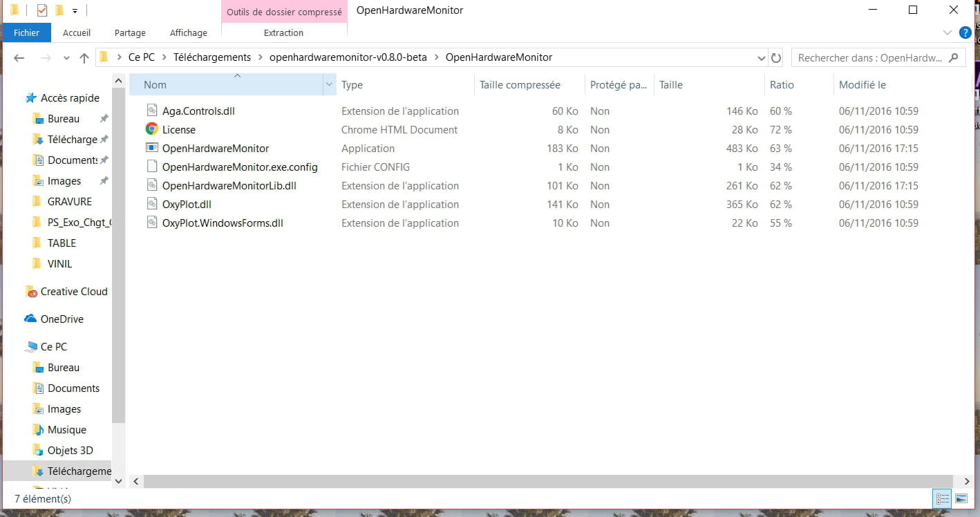Open the recent locations dropdown arrow
This screenshot has height=517, width=980.
[x=66, y=58]
